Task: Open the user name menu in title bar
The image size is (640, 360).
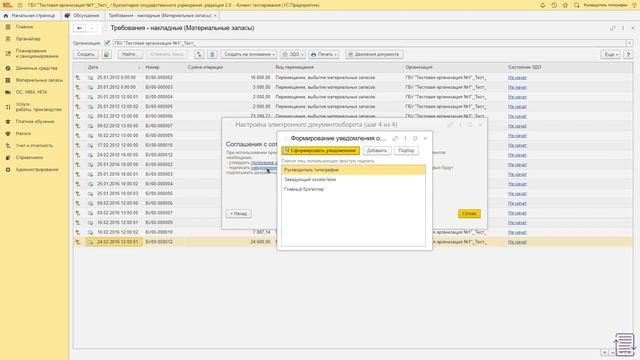Action: (x=605, y=5)
